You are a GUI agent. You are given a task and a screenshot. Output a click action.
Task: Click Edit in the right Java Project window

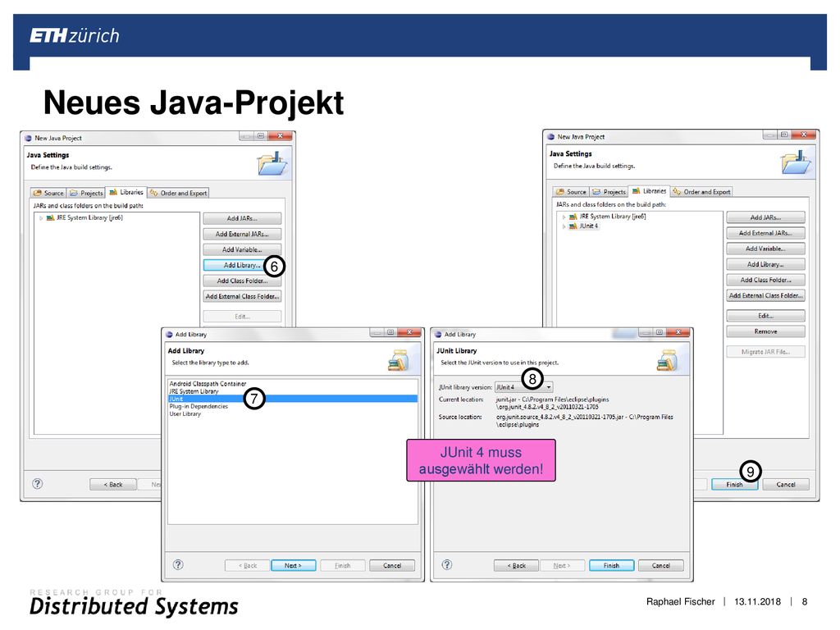click(765, 316)
